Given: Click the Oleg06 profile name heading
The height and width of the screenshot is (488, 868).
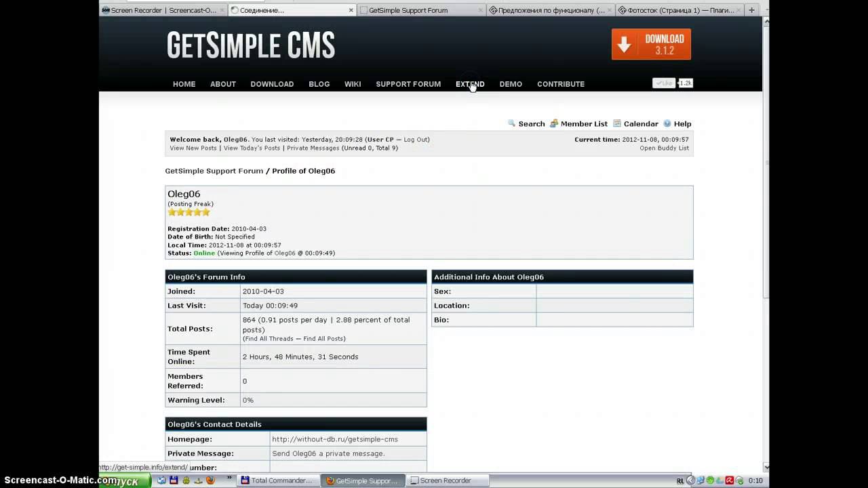Looking at the screenshot, I should [x=184, y=194].
